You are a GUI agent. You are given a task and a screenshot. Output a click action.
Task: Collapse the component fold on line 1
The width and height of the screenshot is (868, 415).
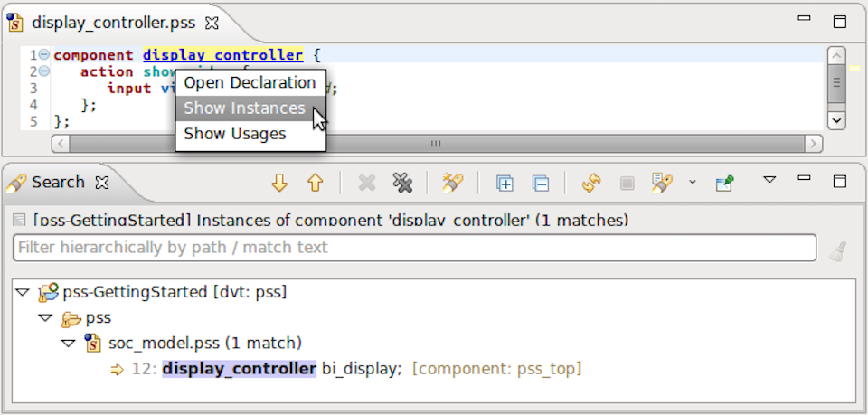pyautogui.click(x=43, y=55)
